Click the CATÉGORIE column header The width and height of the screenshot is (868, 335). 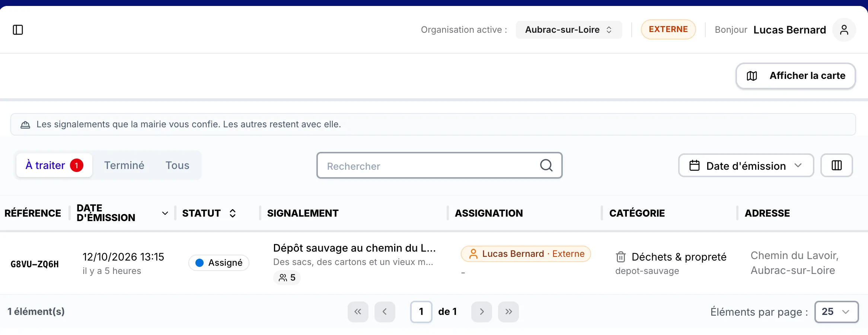pos(637,213)
